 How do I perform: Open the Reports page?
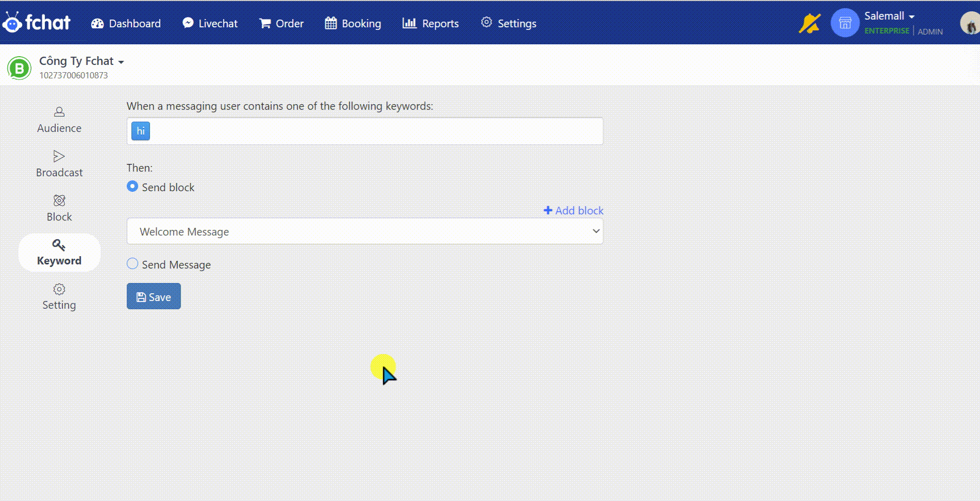pyautogui.click(x=430, y=23)
